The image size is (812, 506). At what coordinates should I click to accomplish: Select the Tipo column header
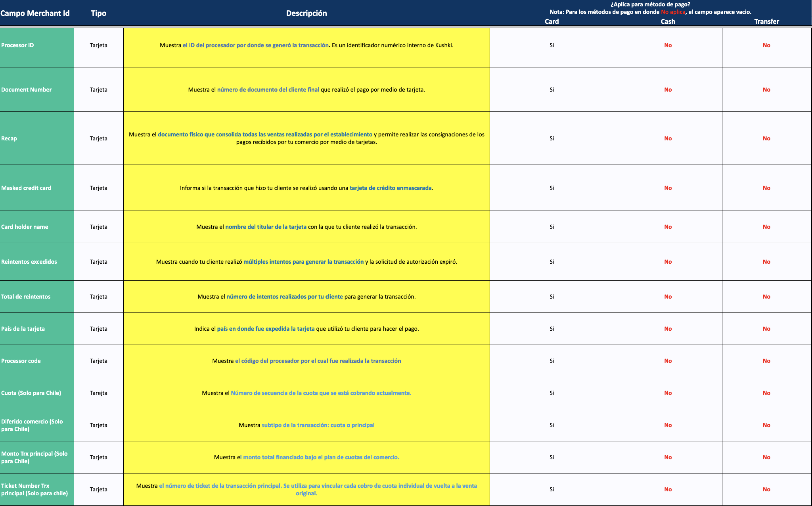[99, 13]
